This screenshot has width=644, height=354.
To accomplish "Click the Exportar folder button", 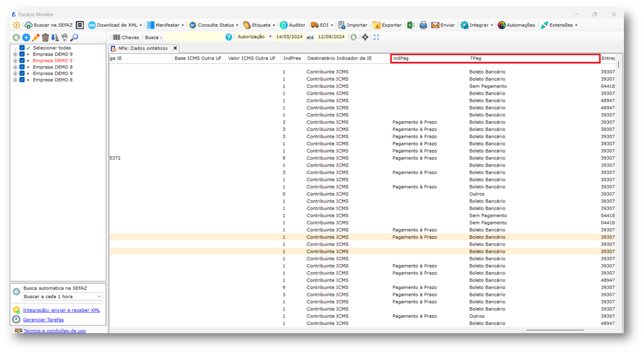I will (x=387, y=25).
